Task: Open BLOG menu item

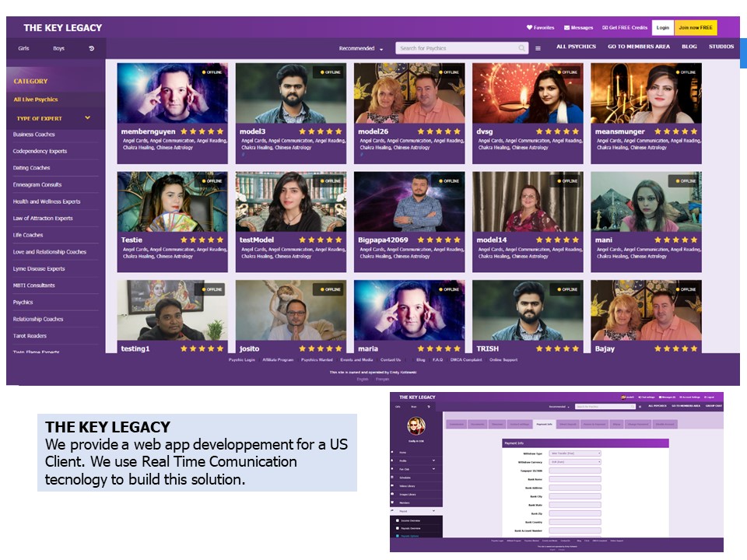Action: 689,47
